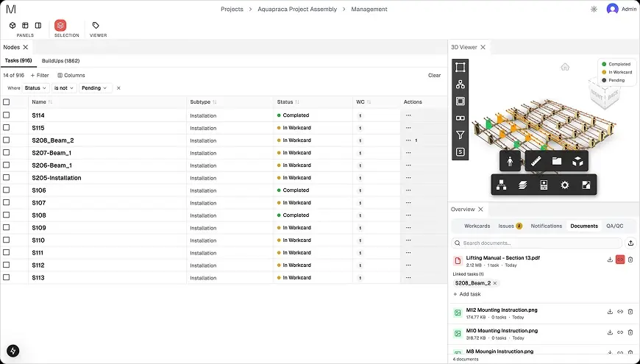The width and height of the screenshot is (640, 364).
Task: Click the nested square frame tool icon
Action: (461, 101)
